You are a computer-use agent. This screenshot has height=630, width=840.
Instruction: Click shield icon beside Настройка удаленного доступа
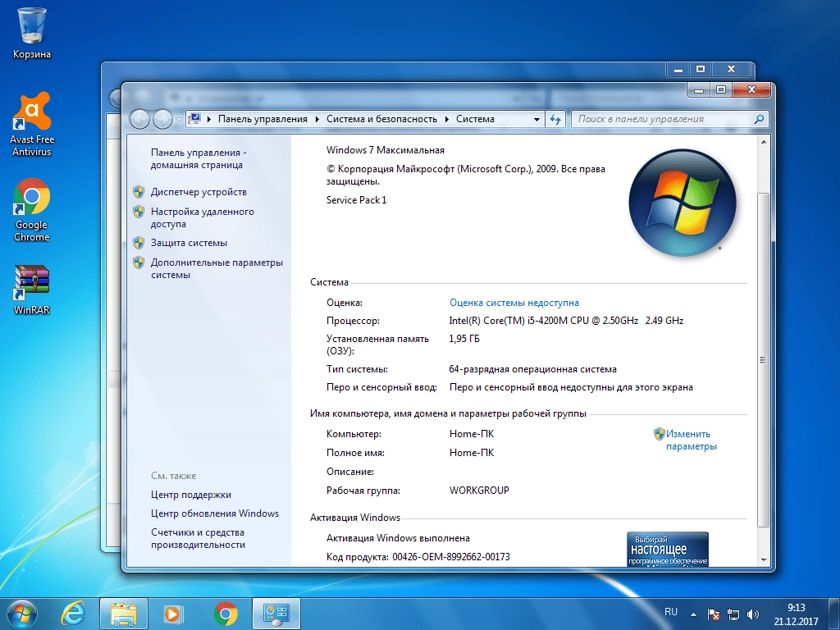click(x=139, y=212)
